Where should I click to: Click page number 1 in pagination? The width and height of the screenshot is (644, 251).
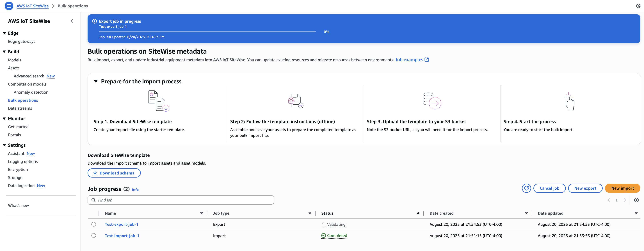tap(616, 200)
